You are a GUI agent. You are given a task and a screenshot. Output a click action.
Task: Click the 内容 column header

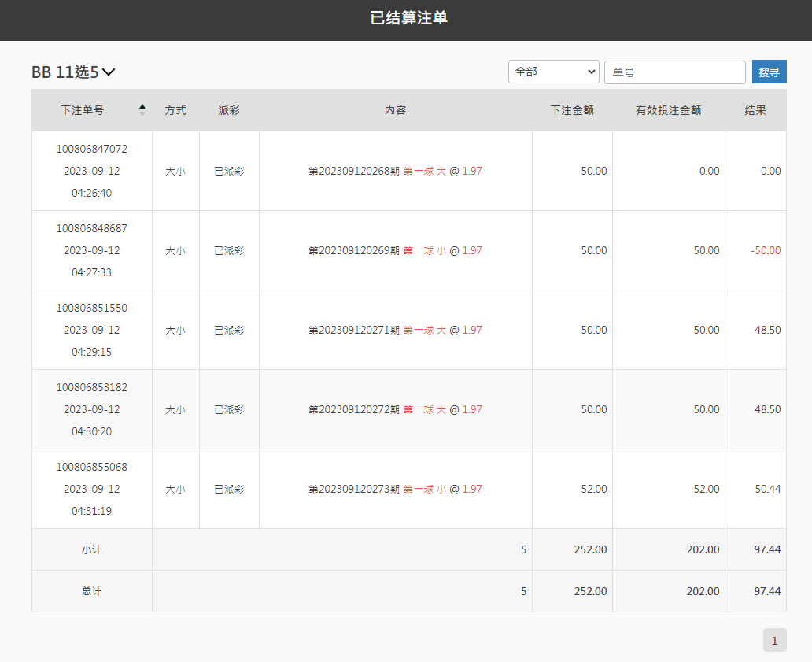395,110
